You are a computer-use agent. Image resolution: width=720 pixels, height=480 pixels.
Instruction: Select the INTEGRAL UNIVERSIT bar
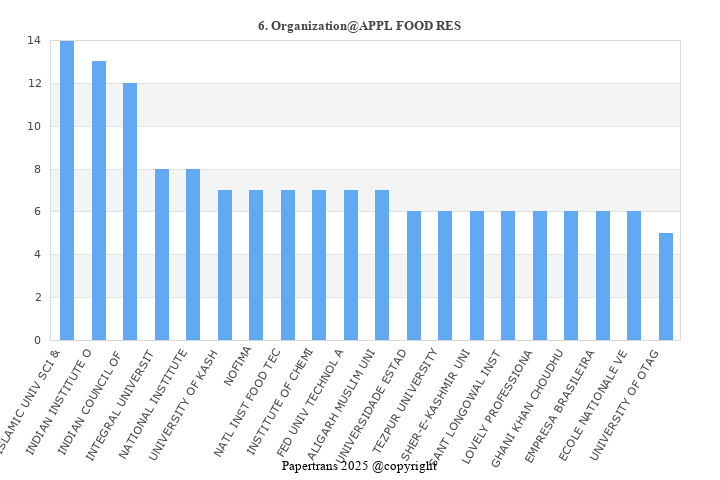click(162, 254)
